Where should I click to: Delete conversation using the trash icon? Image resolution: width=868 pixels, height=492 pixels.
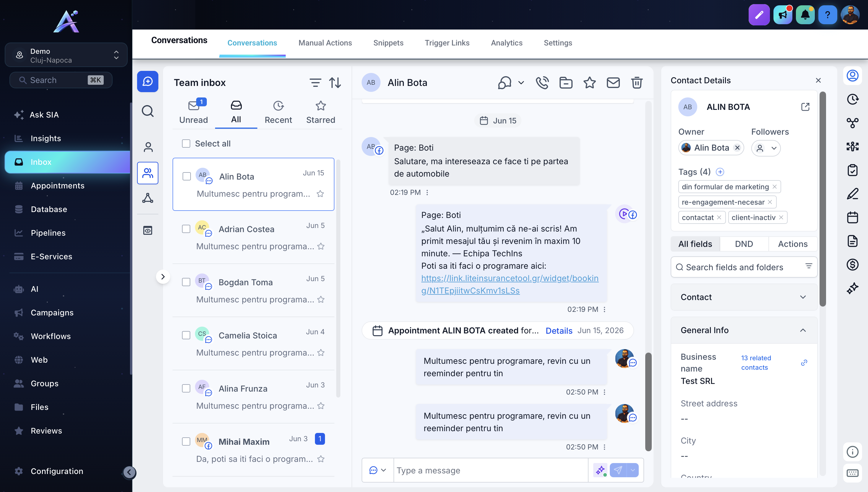coord(637,82)
